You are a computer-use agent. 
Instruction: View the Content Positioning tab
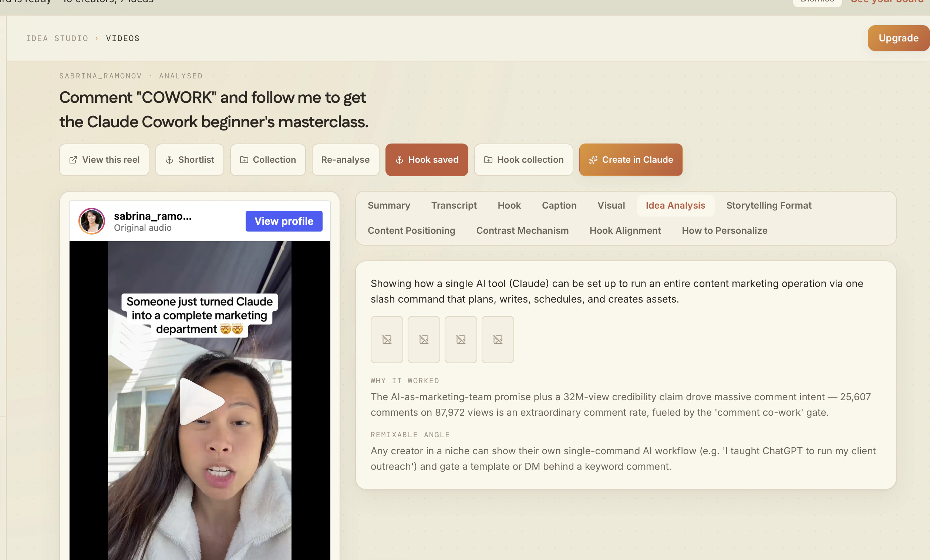pyautogui.click(x=412, y=230)
